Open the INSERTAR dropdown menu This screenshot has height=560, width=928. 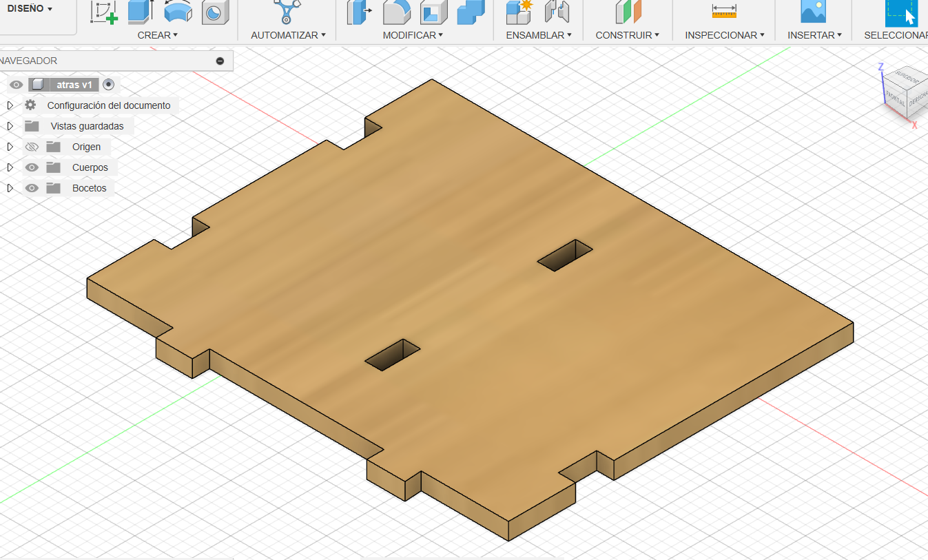point(815,35)
